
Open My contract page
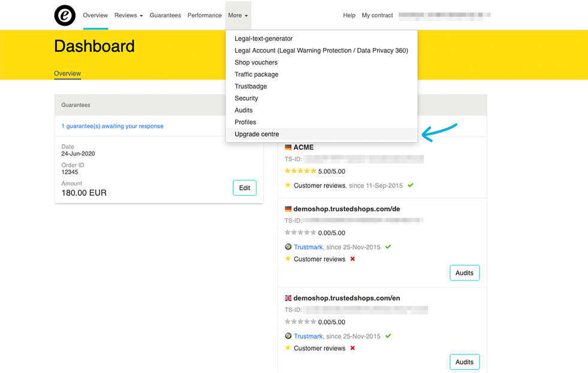click(x=377, y=16)
